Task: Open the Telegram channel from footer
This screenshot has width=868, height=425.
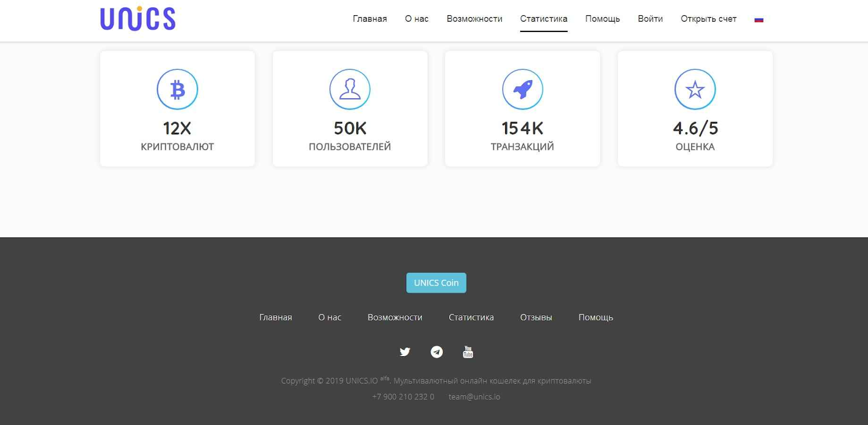Action: [437, 352]
